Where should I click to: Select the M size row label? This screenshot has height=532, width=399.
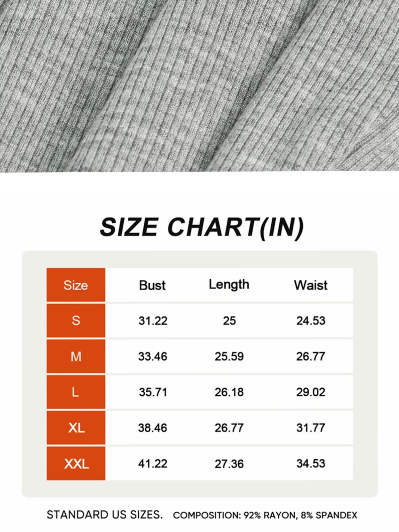76,356
